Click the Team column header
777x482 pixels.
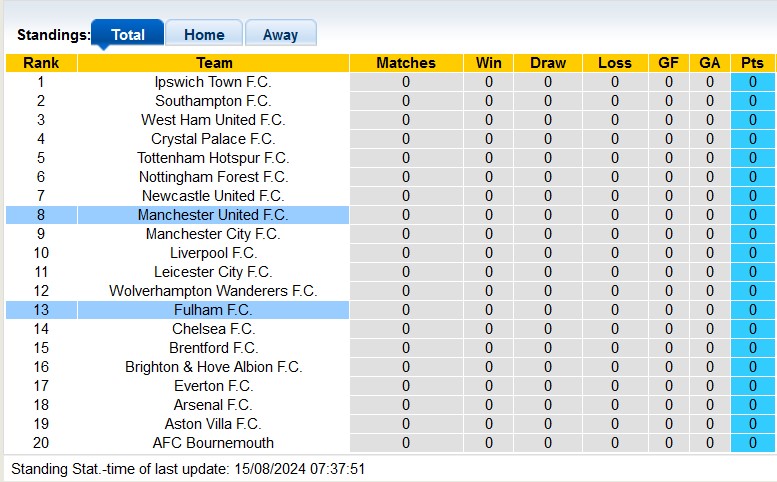pos(213,63)
